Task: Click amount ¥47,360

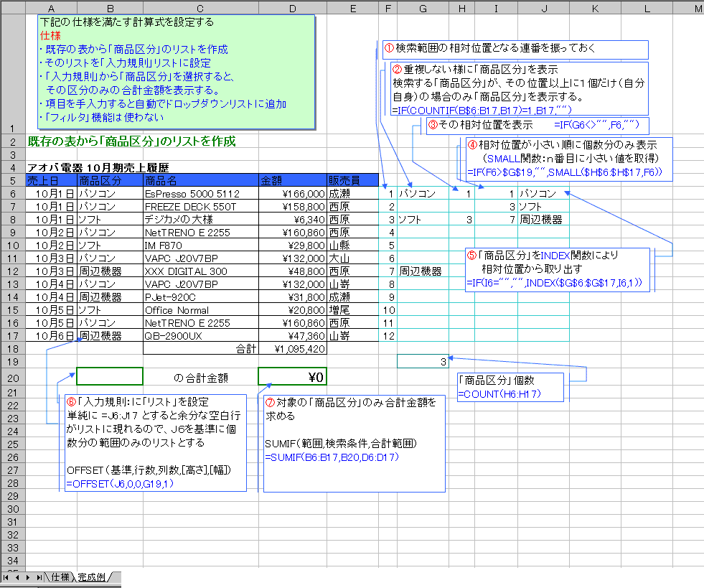Action: (x=293, y=336)
